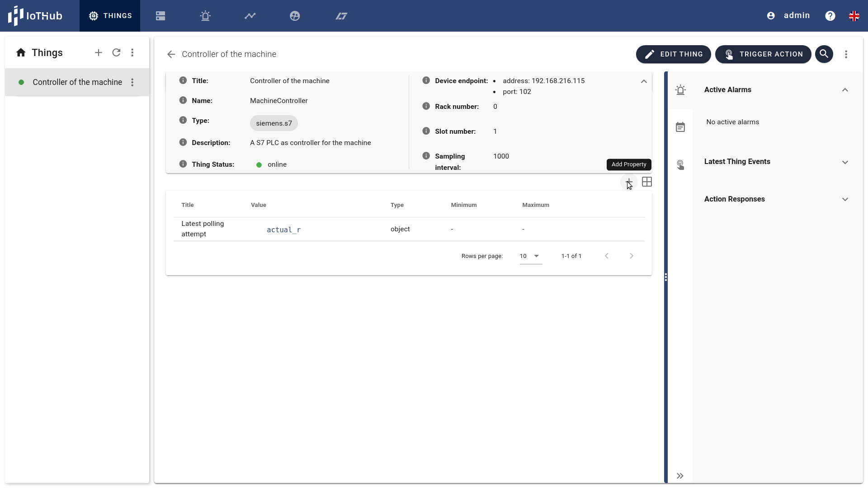This screenshot has height=488, width=868.
Task: Click the siemens.s7 type chip
Action: pos(274,123)
